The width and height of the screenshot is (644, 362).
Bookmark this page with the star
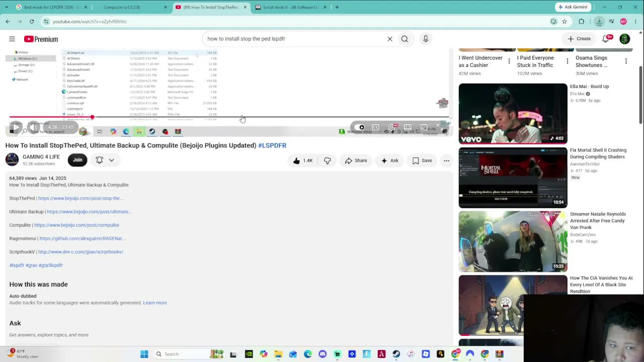[565, 22]
